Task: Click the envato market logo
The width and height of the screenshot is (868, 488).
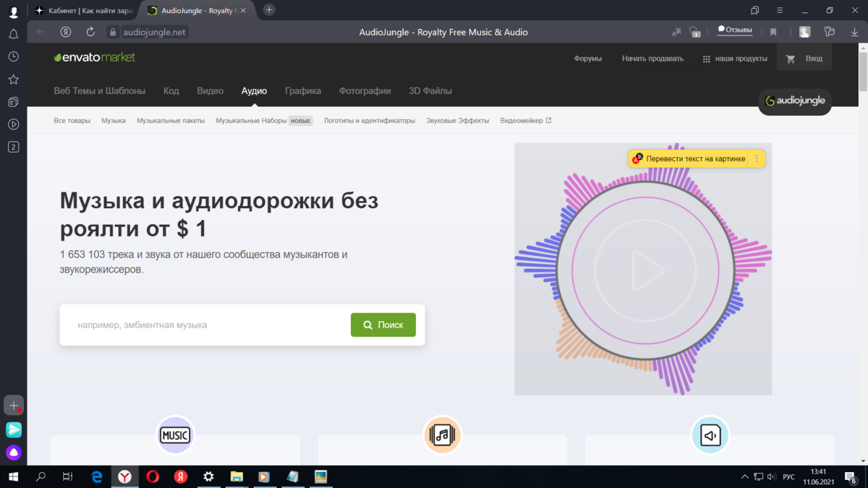Action: (x=95, y=57)
